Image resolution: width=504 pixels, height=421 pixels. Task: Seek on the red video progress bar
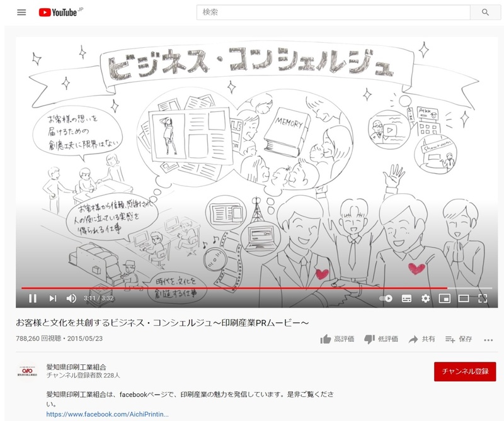click(252, 288)
